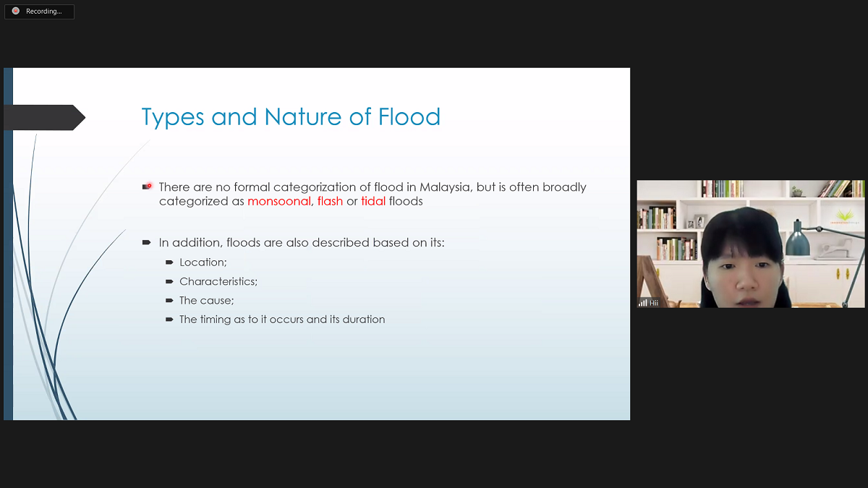Image resolution: width=868 pixels, height=488 pixels.
Task: Click the red word flash
Action: coord(330,201)
